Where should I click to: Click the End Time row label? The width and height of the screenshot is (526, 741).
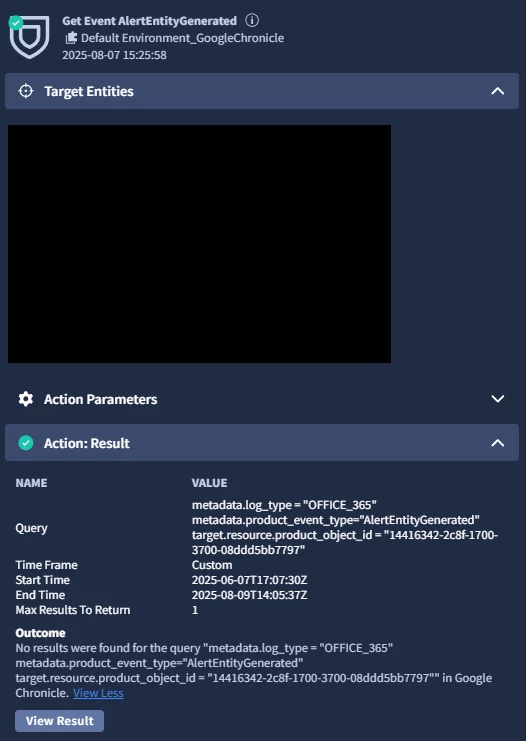coord(40,595)
